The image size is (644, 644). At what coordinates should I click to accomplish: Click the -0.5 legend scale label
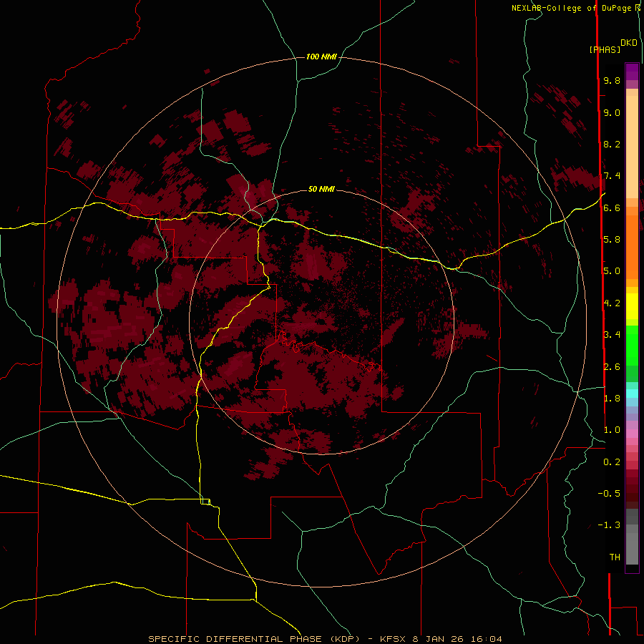(609, 494)
